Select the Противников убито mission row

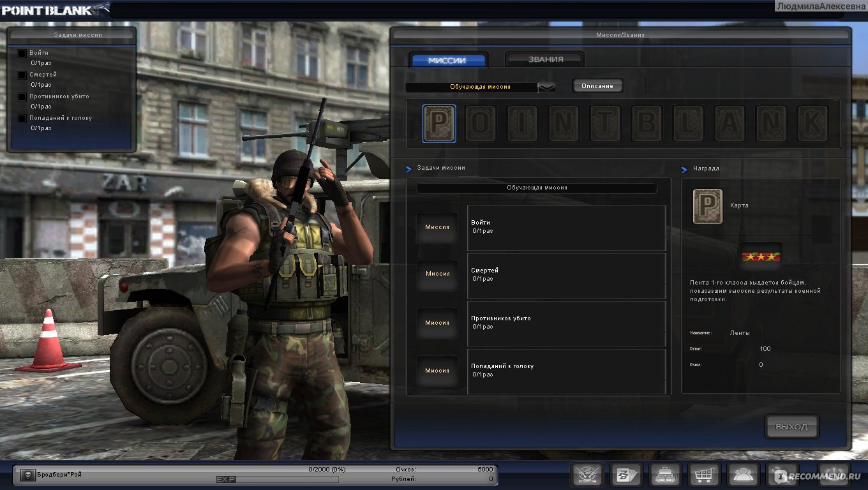click(x=567, y=323)
